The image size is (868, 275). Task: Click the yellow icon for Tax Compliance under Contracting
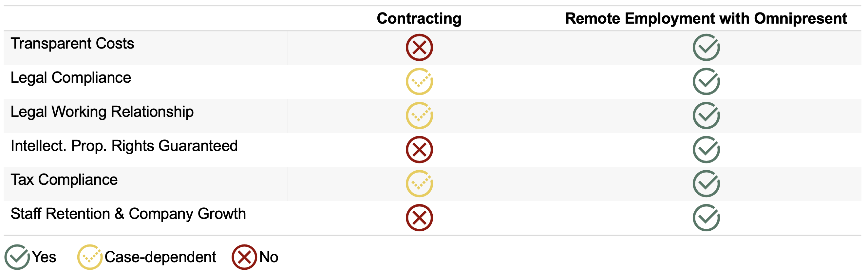pyautogui.click(x=419, y=183)
